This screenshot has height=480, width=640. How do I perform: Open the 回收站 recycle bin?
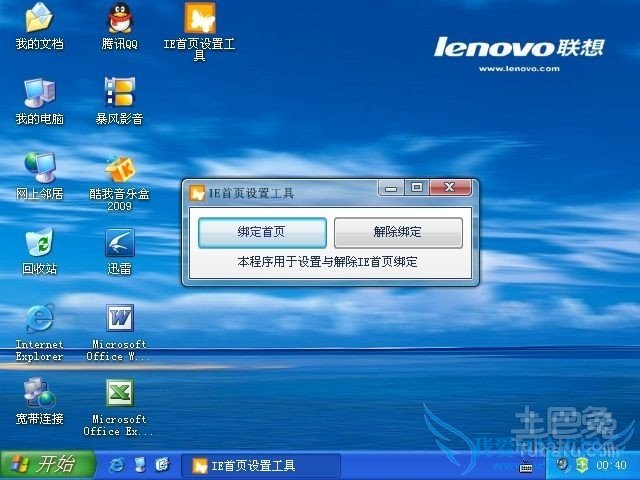[39, 251]
